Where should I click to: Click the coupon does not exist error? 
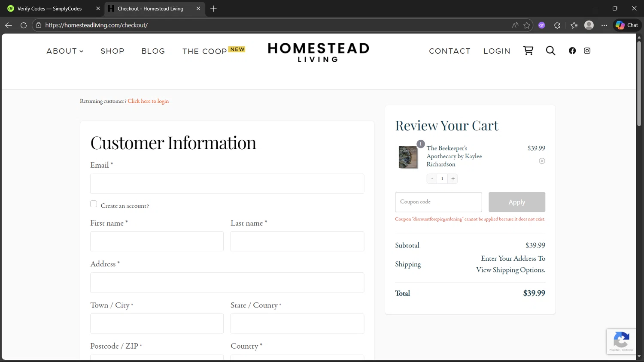coord(470,219)
